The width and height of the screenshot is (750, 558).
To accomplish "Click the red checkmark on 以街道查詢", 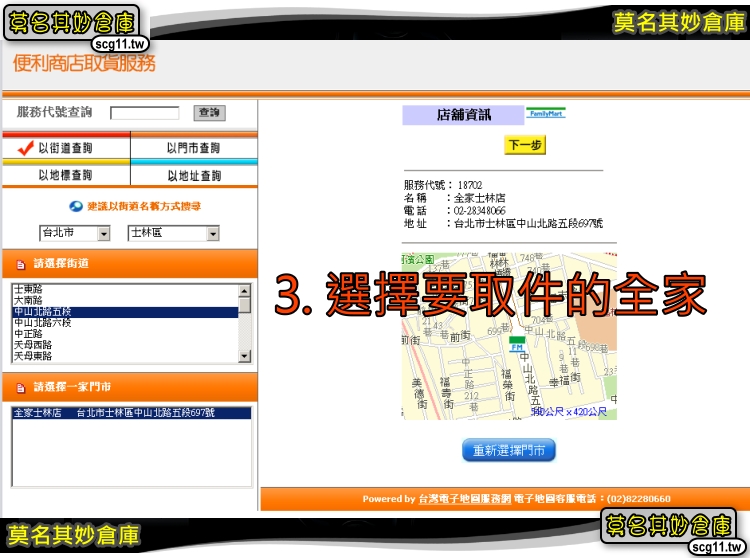I will click(x=25, y=148).
